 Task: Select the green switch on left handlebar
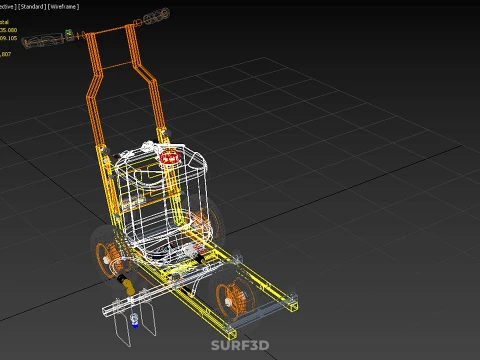tap(69, 33)
